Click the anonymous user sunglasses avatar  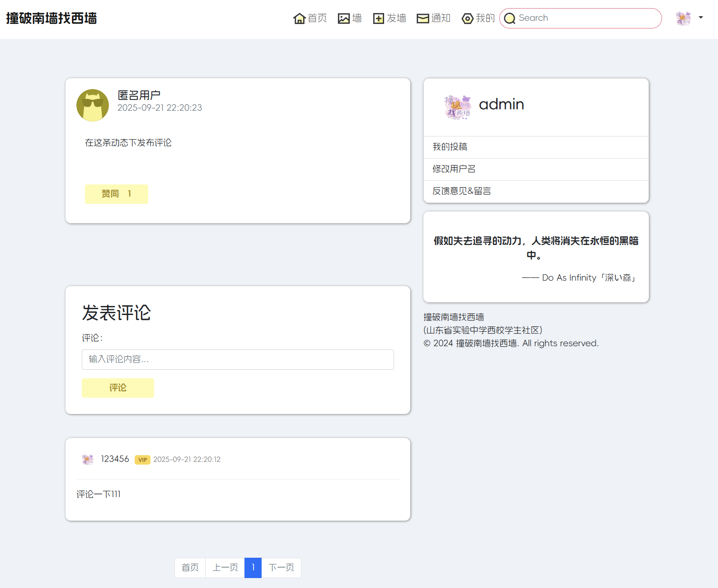click(93, 105)
